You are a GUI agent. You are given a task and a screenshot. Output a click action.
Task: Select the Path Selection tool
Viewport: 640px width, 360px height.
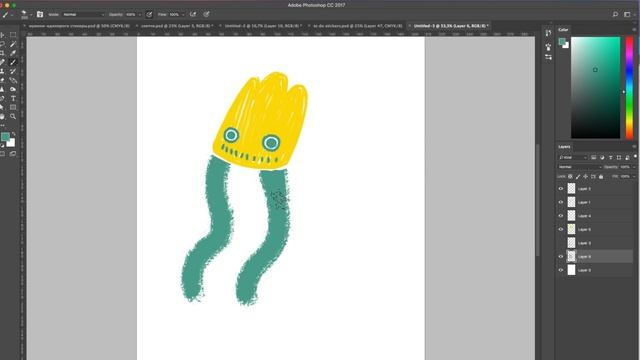click(x=3, y=107)
